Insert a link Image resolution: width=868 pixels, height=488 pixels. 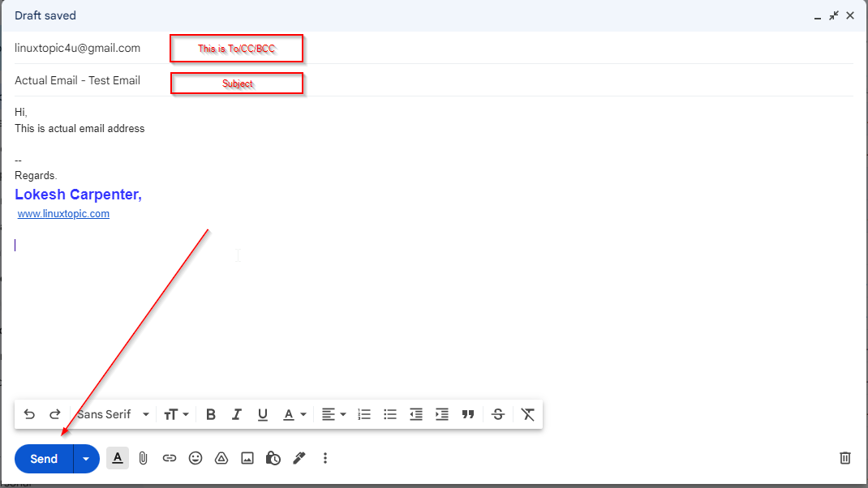(170, 458)
